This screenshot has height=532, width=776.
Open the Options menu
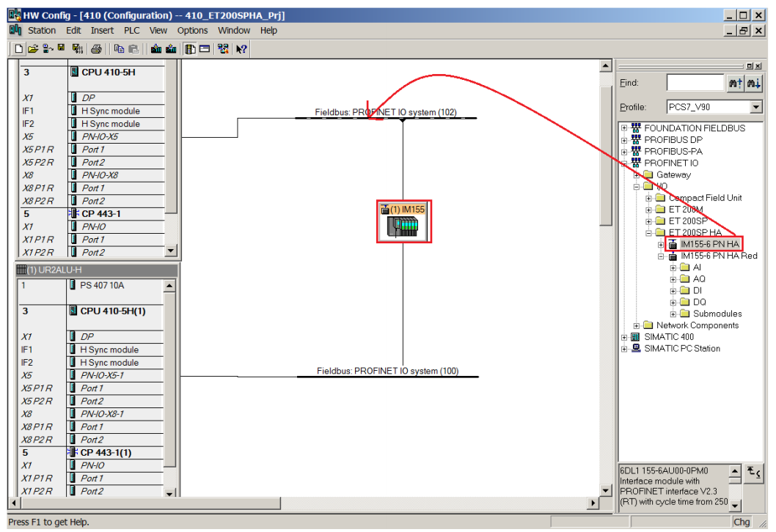[x=192, y=31]
